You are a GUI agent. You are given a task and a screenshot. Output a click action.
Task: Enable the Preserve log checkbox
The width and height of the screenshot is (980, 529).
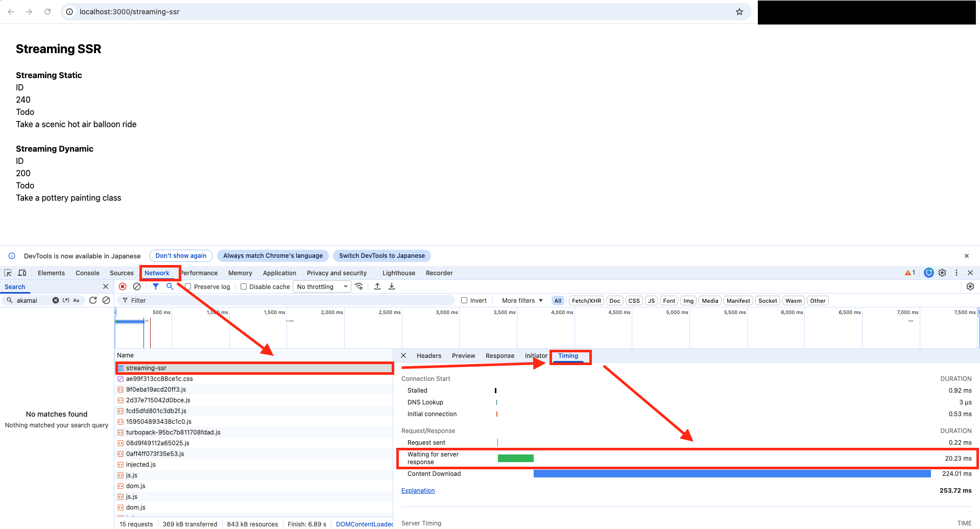(x=188, y=286)
